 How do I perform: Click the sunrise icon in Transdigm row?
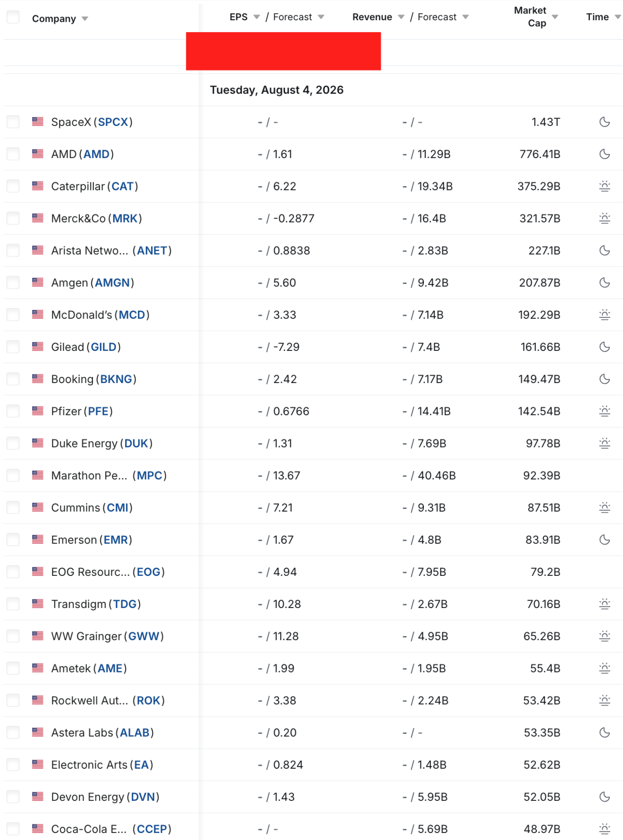[605, 604]
